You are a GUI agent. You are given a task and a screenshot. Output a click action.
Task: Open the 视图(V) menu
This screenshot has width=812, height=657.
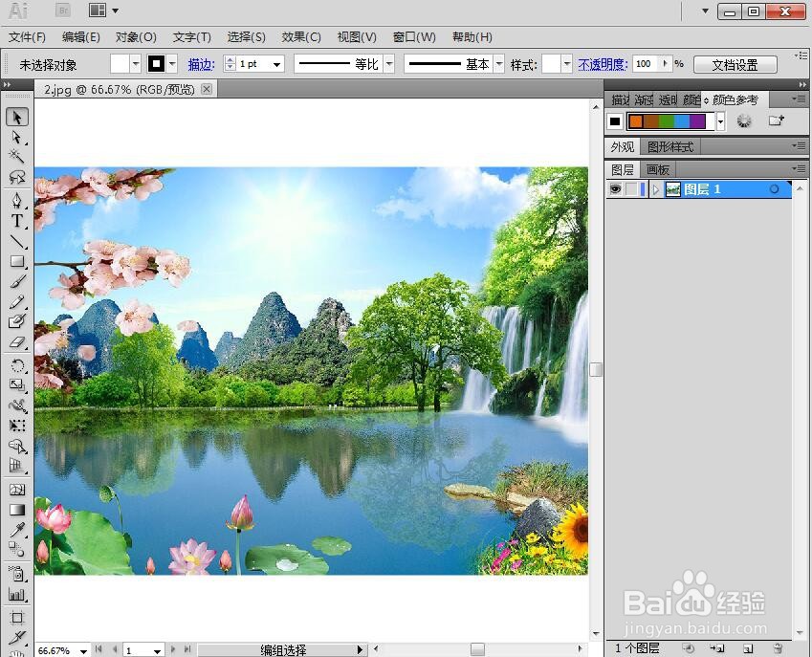(x=357, y=37)
